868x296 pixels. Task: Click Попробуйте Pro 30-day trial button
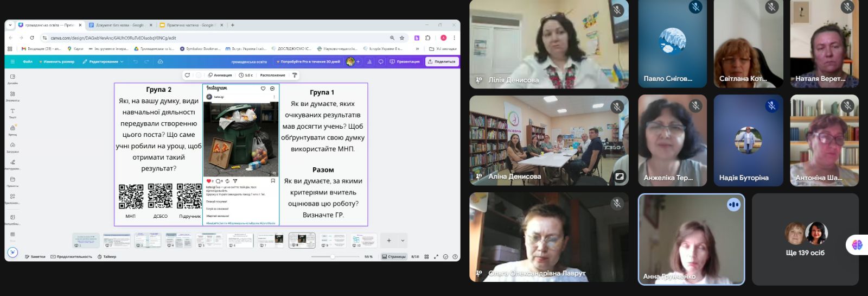tap(308, 61)
